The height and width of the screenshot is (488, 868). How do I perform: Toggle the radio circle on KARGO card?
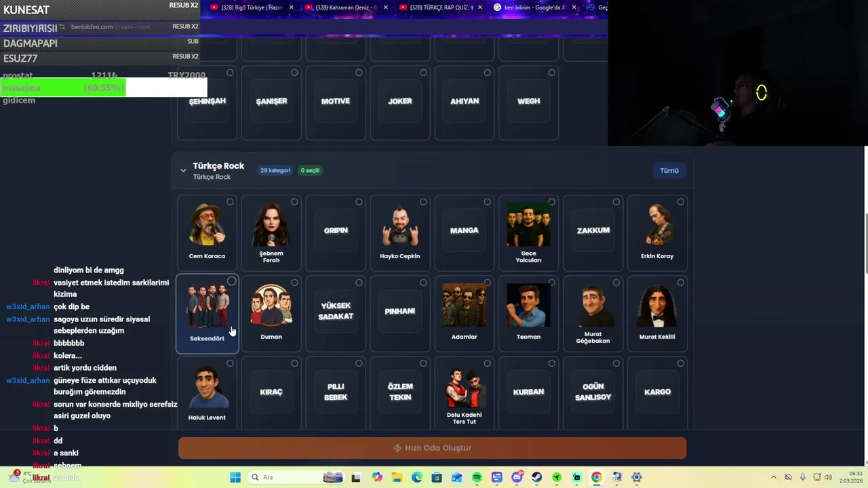(x=680, y=363)
